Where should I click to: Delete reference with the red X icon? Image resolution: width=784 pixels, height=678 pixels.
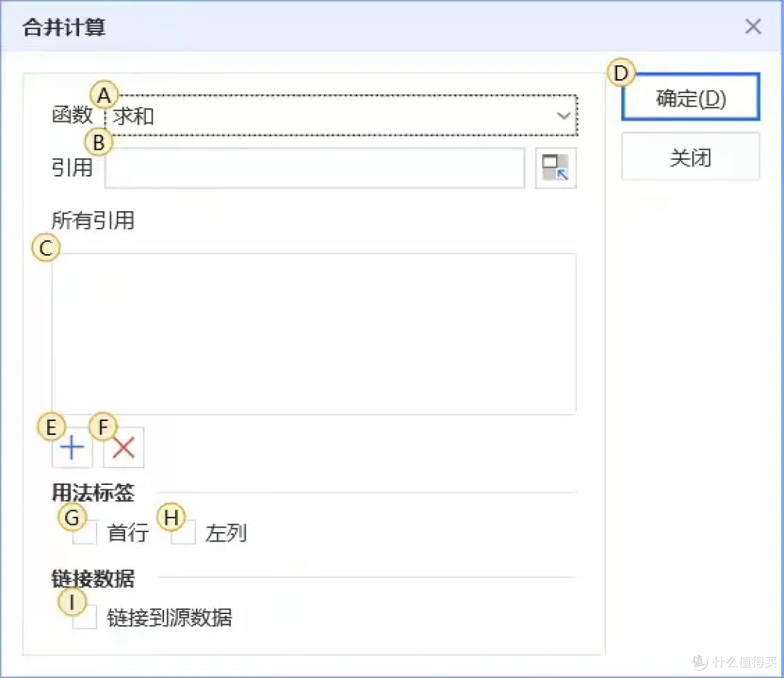pos(123,447)
